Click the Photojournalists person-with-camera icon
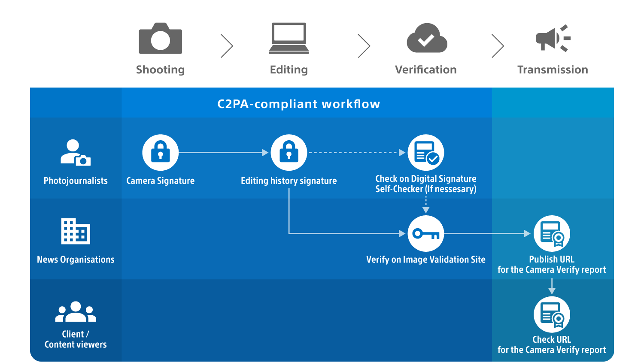Image resolution: width=644 pixels, height=362 pixels. pyautogui.click(x=76, y=153)
